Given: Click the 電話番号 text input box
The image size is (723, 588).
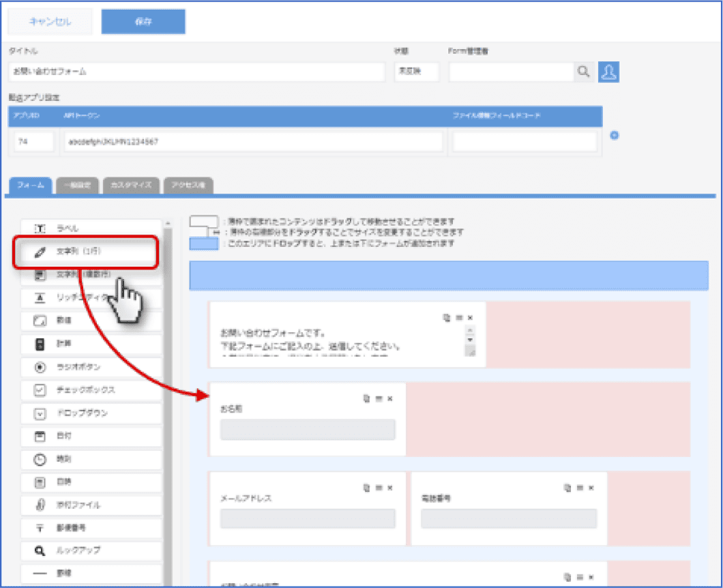Looking at the screenshot, I should [x=509, y=519].
